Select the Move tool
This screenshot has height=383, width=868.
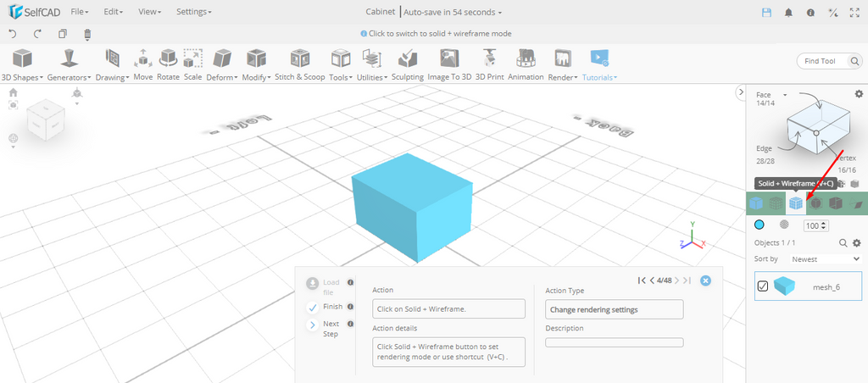pos(142,64)
